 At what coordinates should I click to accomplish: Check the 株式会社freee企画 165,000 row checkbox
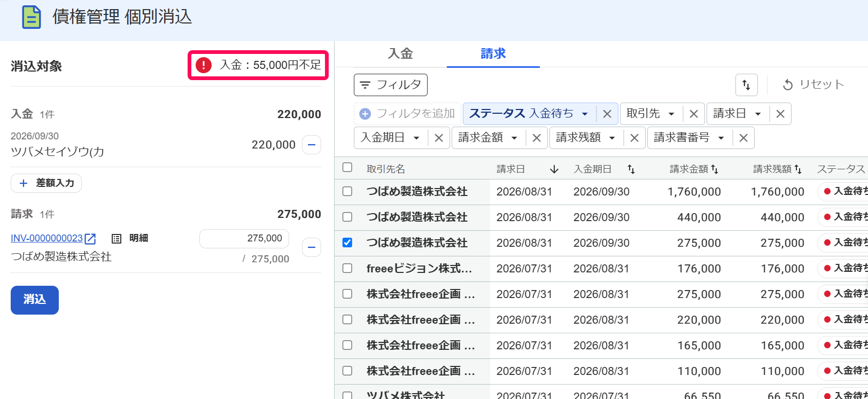[347, 345]
